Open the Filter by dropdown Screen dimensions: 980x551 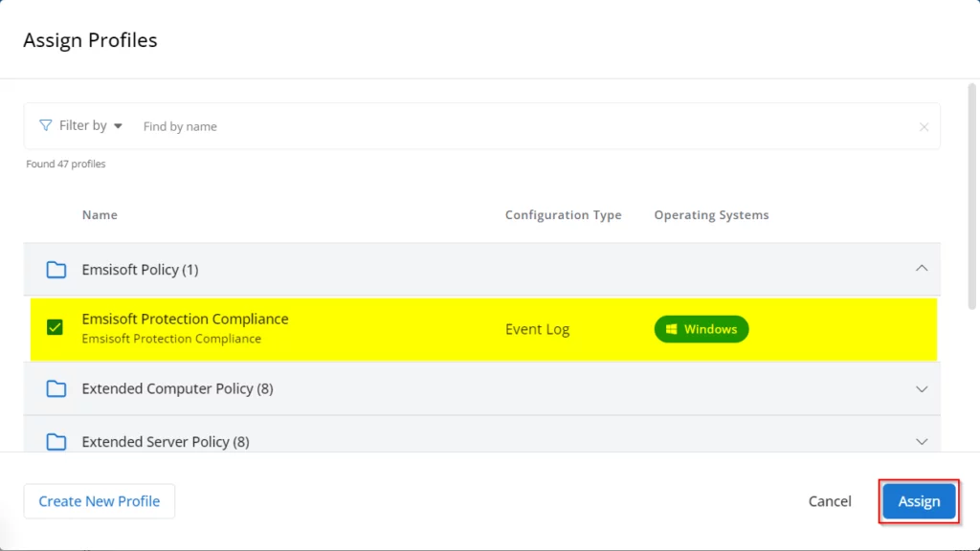pos(91,125)
